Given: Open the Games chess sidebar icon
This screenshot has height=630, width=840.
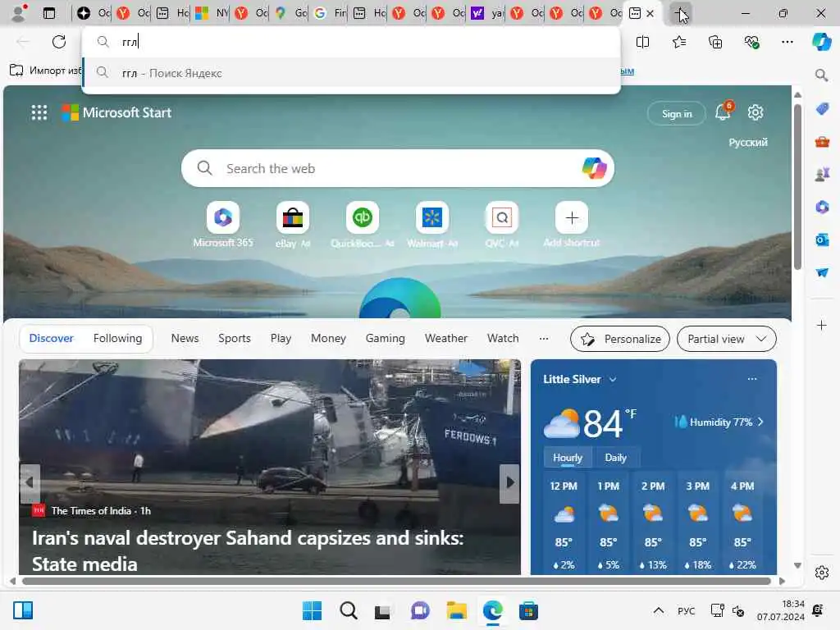Looking at the screenshot, I should 822,175.
